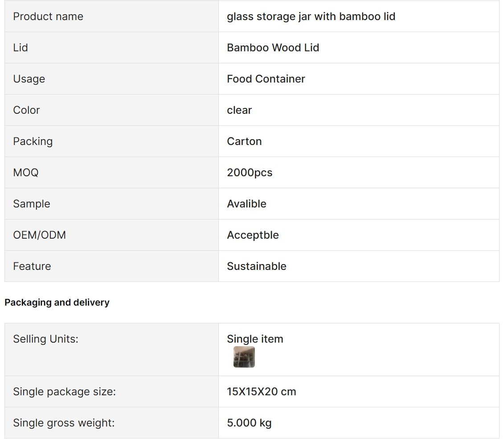Image resolution: width=504 pixels, height=443 pixels.
Task: Select the 'Food Container' usage value
Action: point(266,79)
